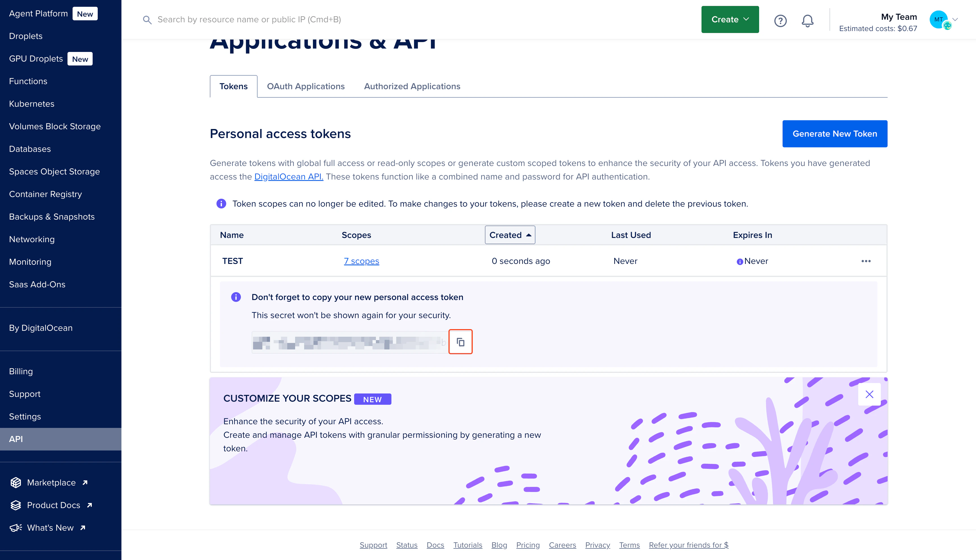Screen dimensions: 976x560
Task: Expand the account menu chevron
Action: pyautogui.click(x=955, y=19)
